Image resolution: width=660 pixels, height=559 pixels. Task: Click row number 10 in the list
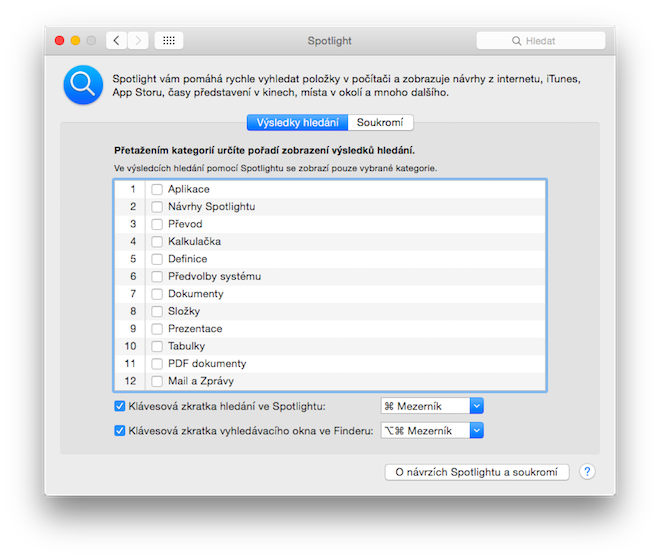click(x=130, y=346)
